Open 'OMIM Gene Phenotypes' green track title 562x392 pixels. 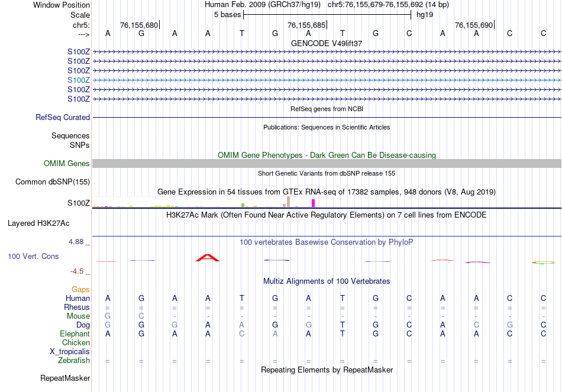[x=327, y=155]
